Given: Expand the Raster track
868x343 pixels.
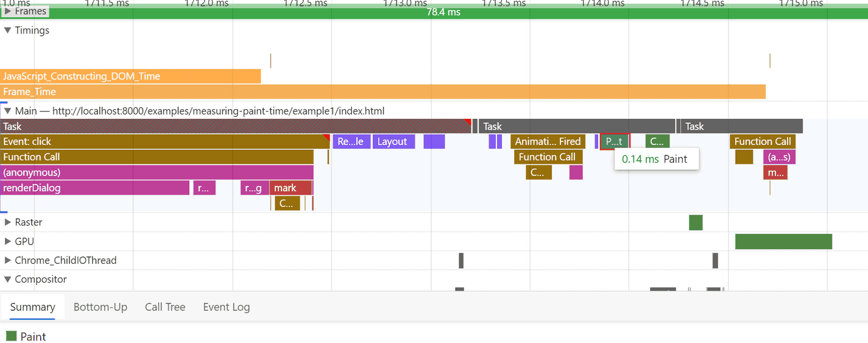Looking at the screenshot, I should (x=8, y=222).
